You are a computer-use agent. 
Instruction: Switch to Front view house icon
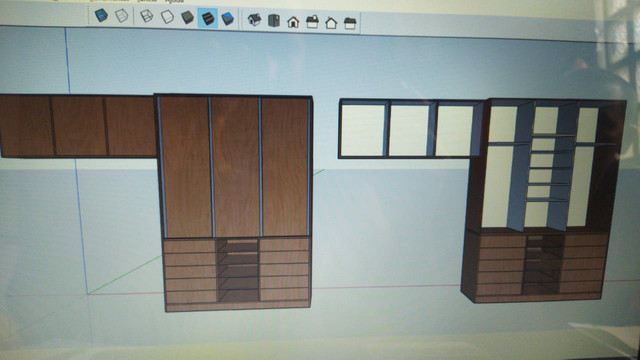[293, 22]
